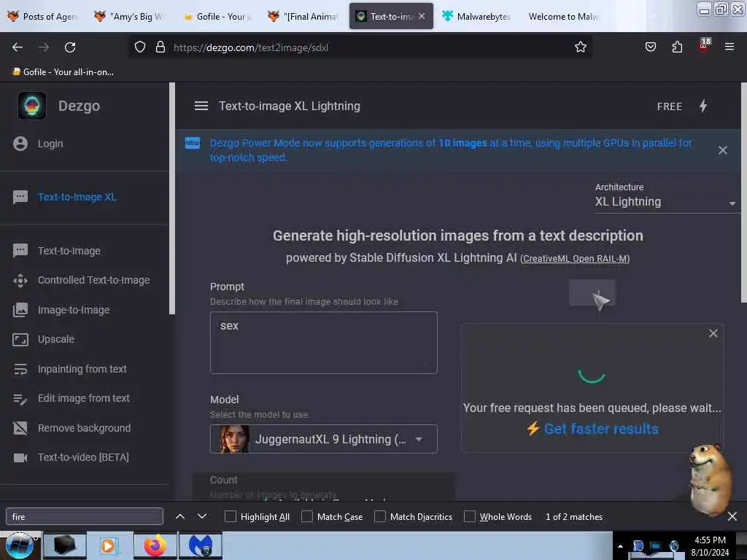
Task: Click the Upscale frame icon
Action: (x=20, y=340)
